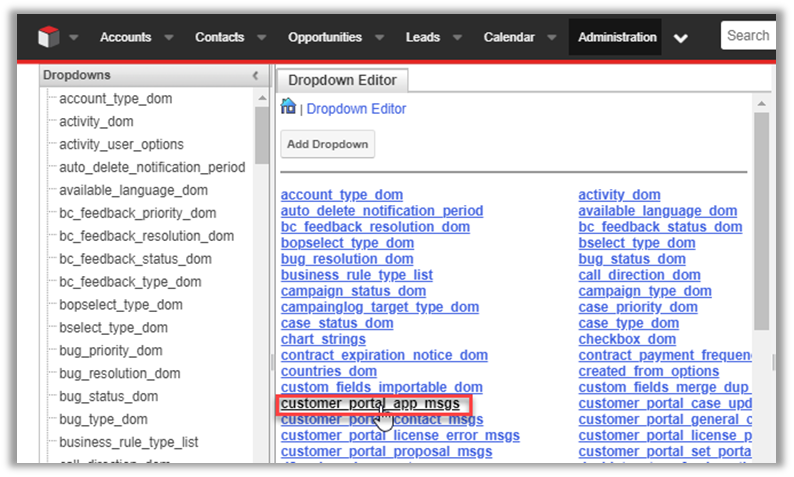794x477 pixels.
Task: Select the Administration menu item
Action: [617, 38]
